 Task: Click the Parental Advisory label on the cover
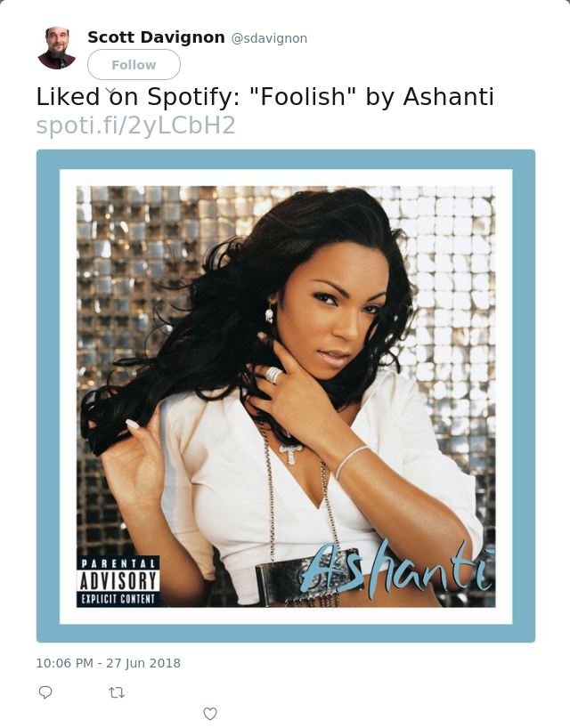point(118,581)
